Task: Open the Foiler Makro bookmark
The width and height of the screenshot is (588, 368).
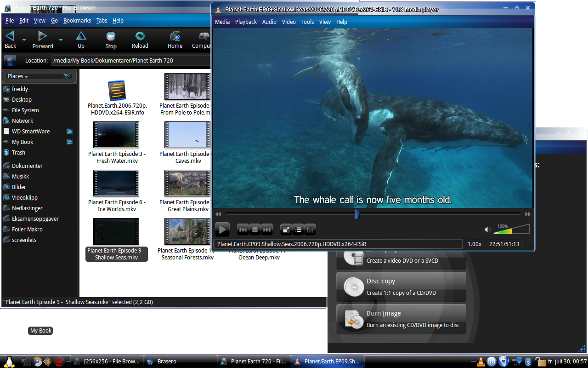Action: pyautogui.click(x=27, y=230)
